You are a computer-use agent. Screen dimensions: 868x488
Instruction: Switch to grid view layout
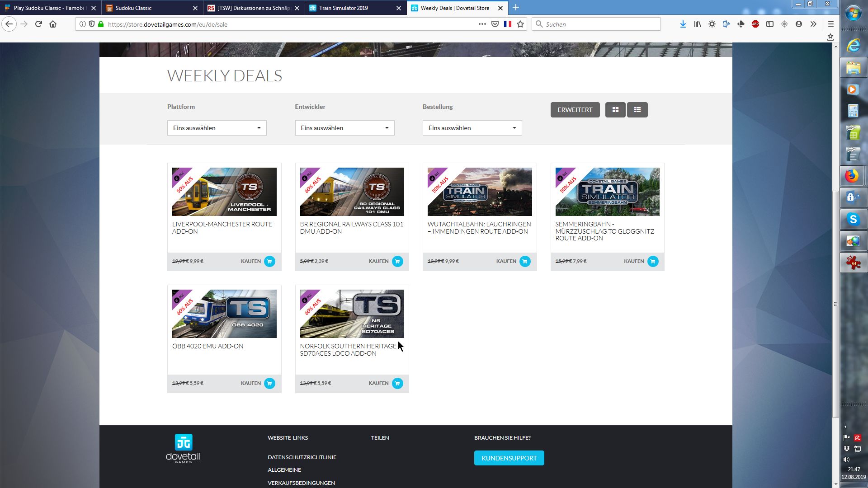click(x=615, y=110)
